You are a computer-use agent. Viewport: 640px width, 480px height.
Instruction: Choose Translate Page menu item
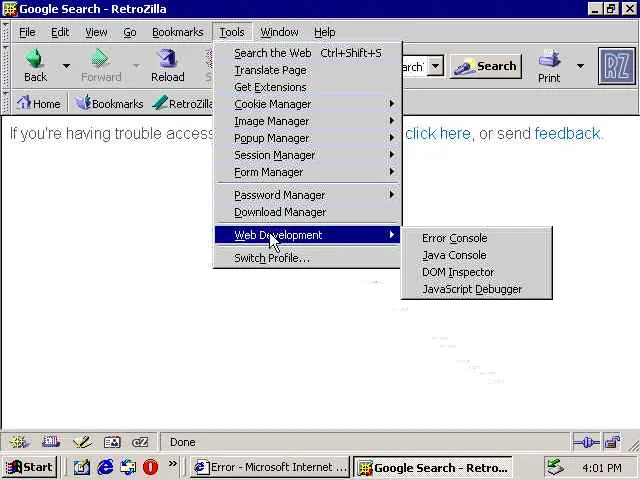(x=308, y=70)
